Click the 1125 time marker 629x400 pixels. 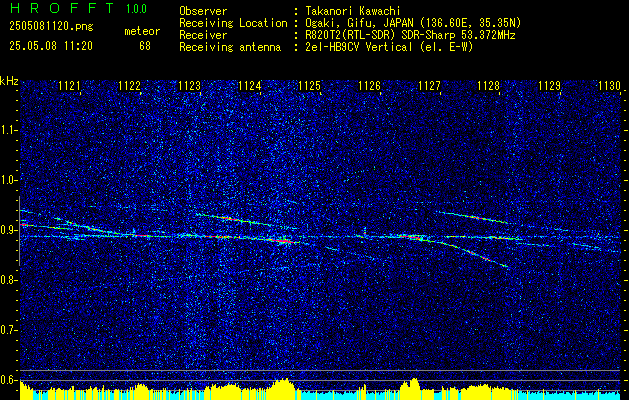tap(310, 86)
